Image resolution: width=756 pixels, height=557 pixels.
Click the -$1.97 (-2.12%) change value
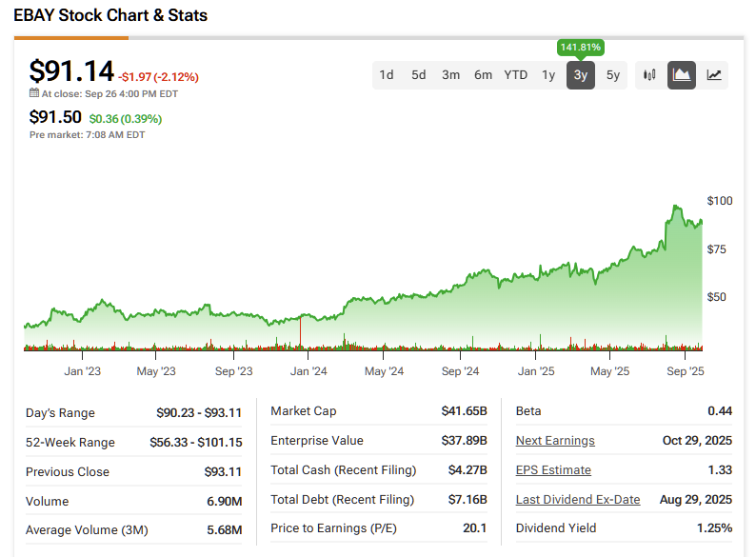[158, 77]
